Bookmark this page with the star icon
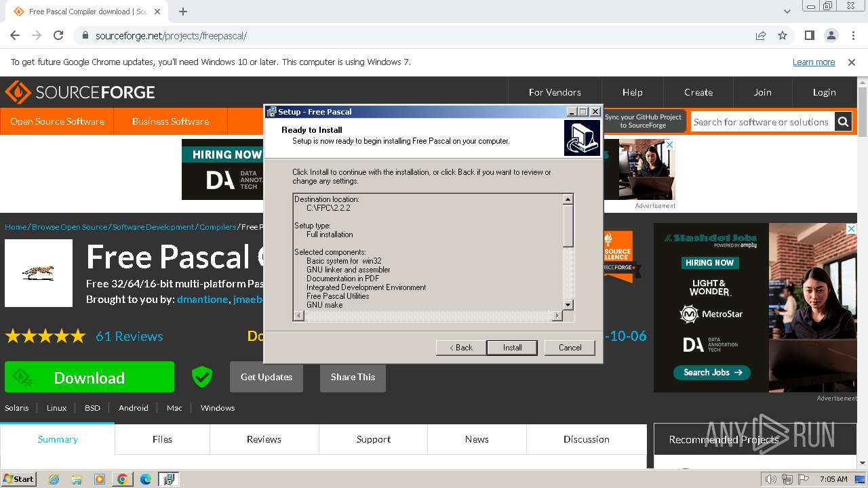Screen dimensions: 868x488 coord(783,35)
